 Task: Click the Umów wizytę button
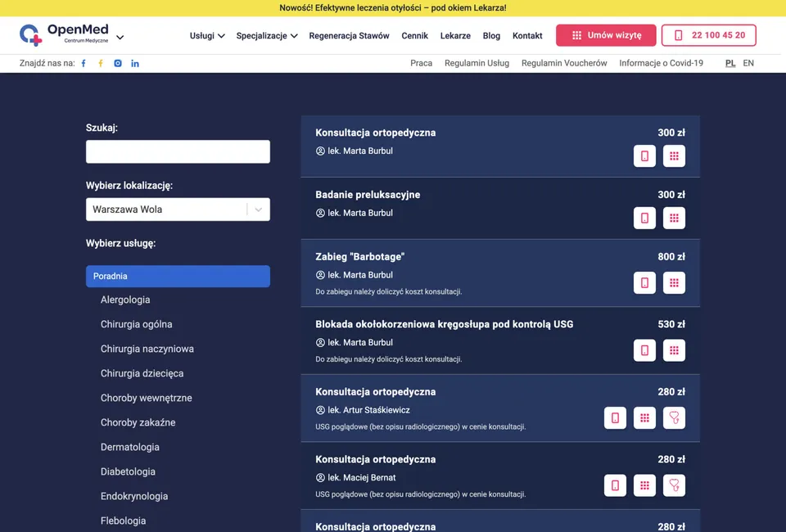(606, 35)
